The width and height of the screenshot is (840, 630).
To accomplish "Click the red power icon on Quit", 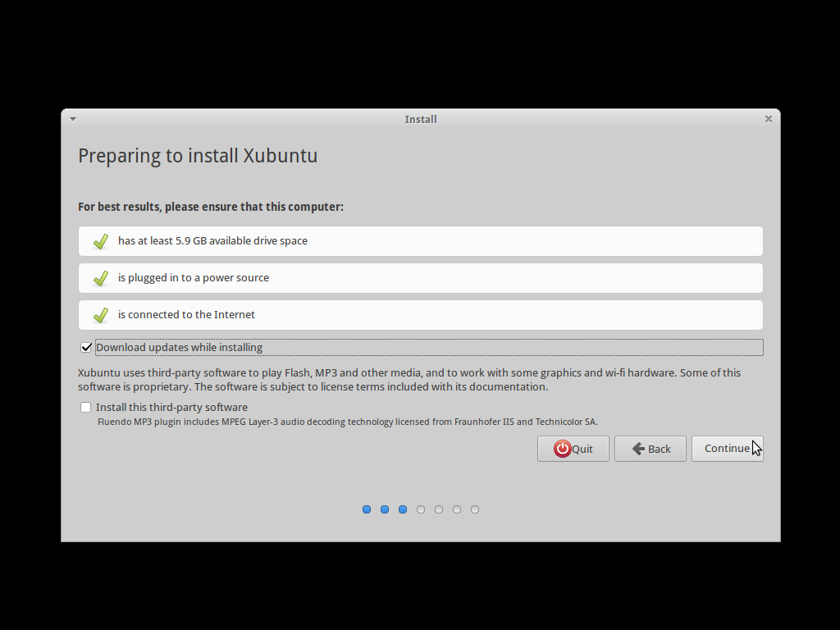I will [x=562, y=449].
